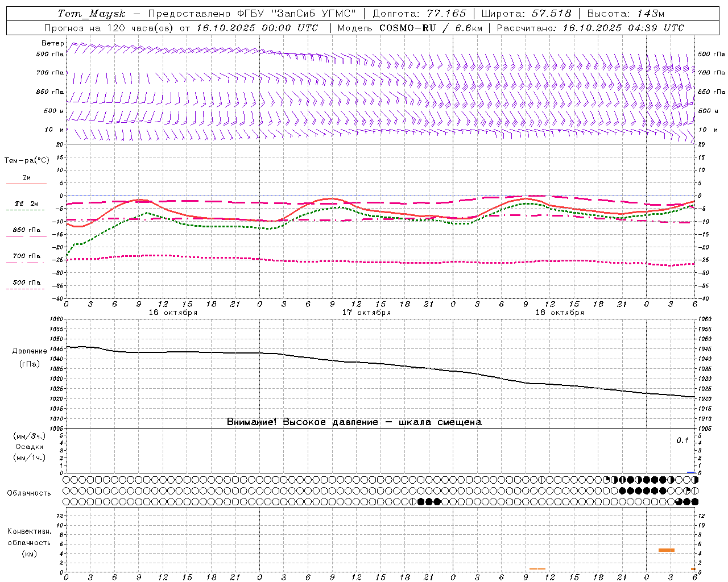Click the 16 октября date label
728x582 pixels.
(x=173, y=313)
